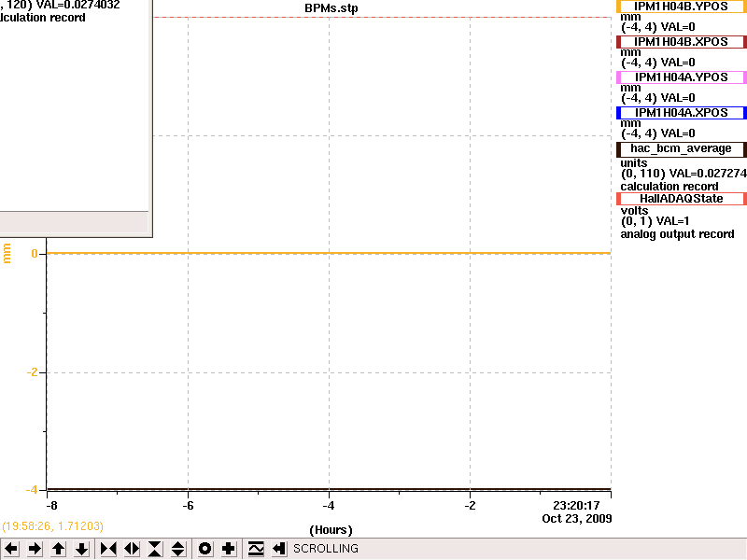The height and width of the screenshot is (560, 747).
Task: Select the HallADAQState curve legend
Action: (682, 199)
